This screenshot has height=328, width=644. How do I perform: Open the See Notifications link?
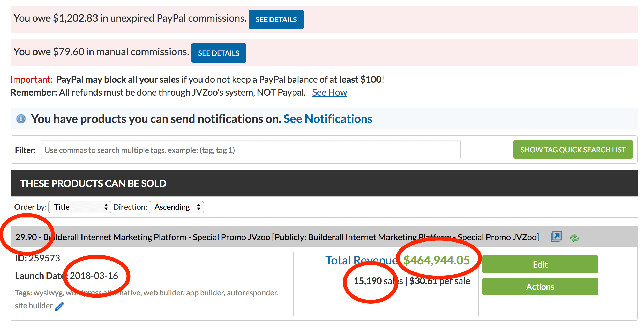click(328, 119)
